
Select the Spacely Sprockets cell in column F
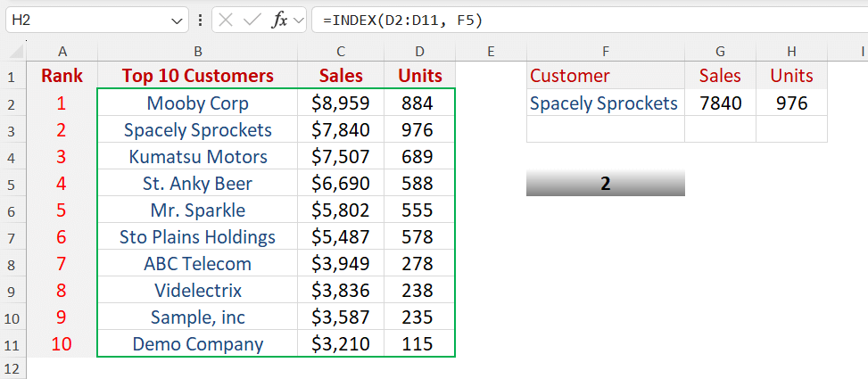604,103
